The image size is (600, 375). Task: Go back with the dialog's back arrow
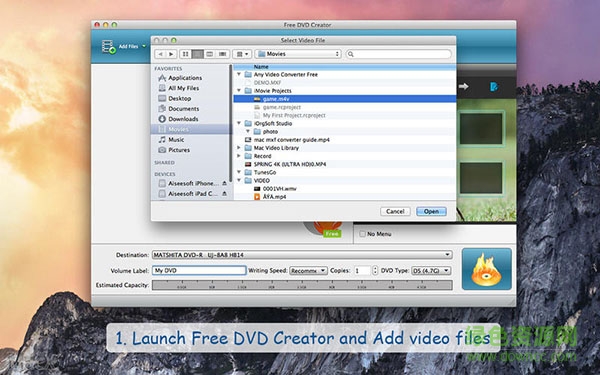161,54
